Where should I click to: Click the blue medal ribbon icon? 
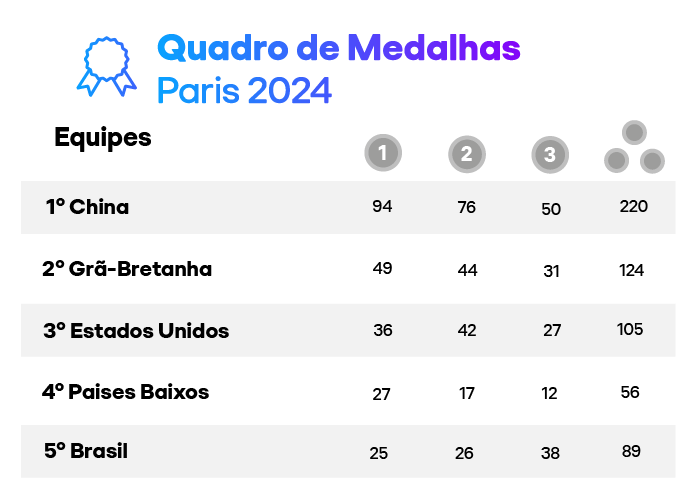[x=106, y=65]
